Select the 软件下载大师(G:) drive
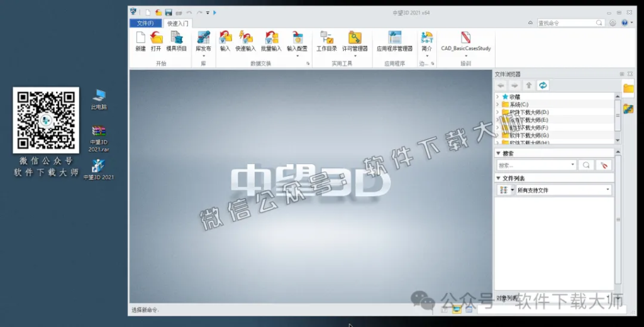 [529, 135]
